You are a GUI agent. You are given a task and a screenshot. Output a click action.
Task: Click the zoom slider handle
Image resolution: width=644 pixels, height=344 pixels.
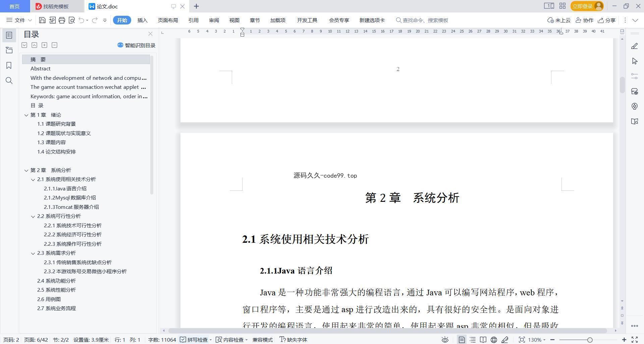[590, 340]
